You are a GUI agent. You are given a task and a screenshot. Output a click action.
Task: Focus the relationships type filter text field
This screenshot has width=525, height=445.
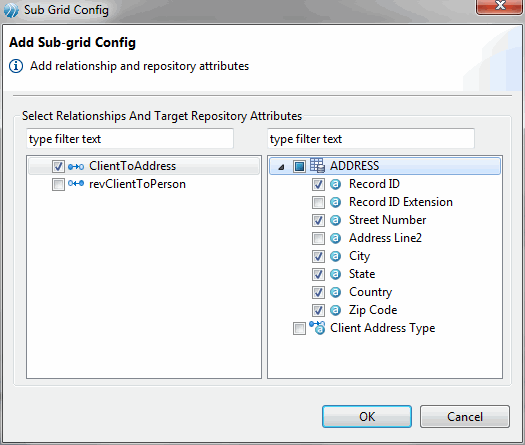tap(130, 139)
